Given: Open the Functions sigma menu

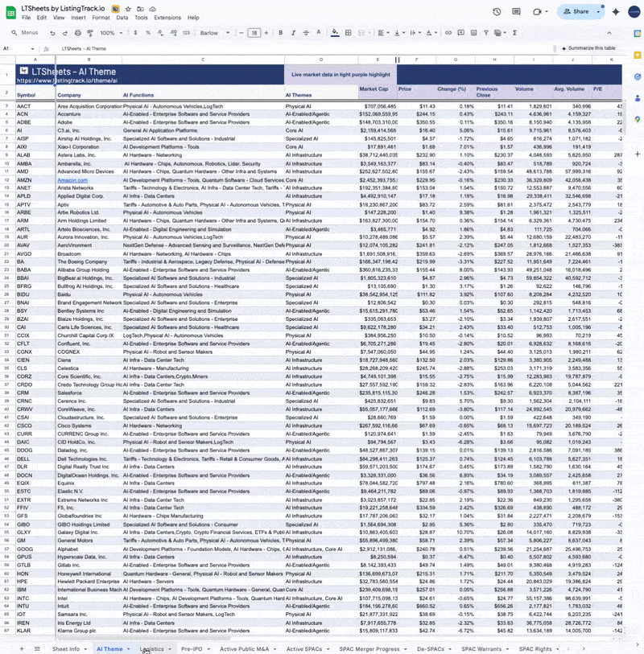Looking at the screenshot, I should click(x=514, y=33).
